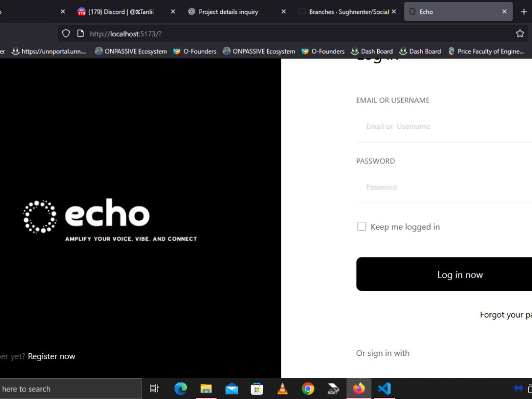Click the Register now link
Screen dimensions: 532x399
click(x=52, y=356)
